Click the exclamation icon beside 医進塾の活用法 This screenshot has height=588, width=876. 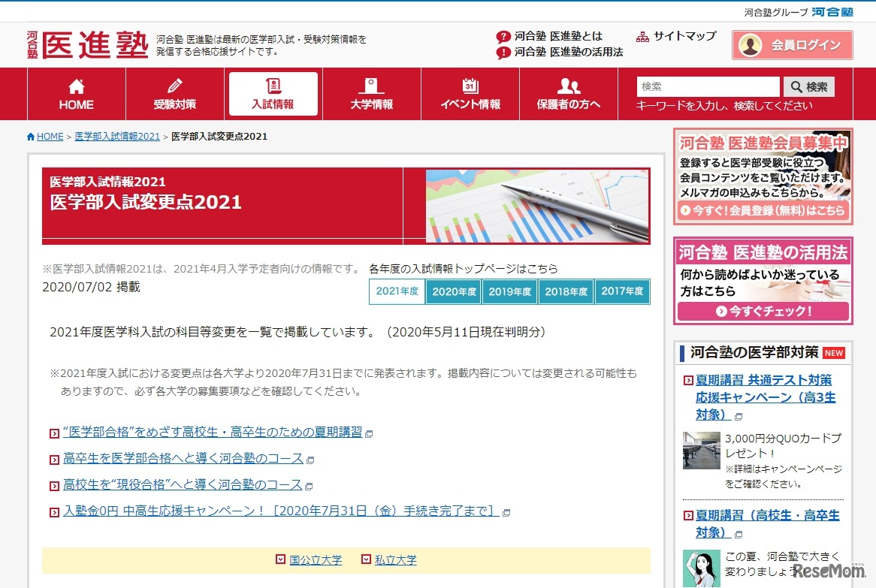pos(503,53)
